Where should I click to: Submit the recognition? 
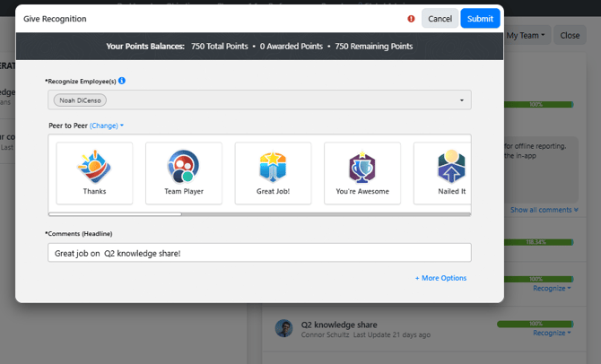[x=480, y=19]
